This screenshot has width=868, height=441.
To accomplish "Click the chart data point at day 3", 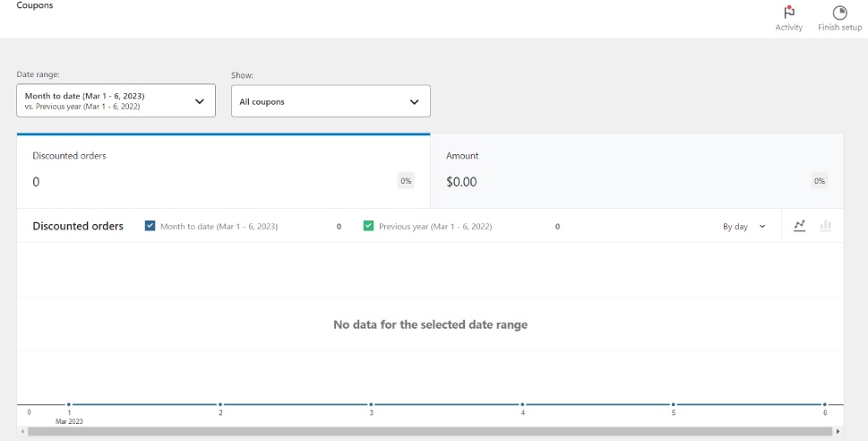I will (x=371, y=404).
